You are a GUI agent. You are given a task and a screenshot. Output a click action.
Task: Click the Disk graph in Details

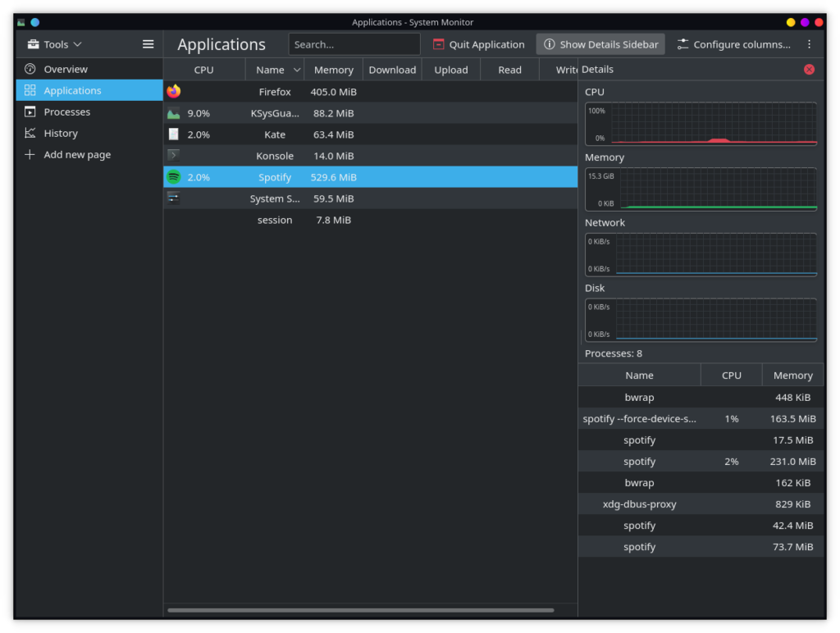point(701,320)
